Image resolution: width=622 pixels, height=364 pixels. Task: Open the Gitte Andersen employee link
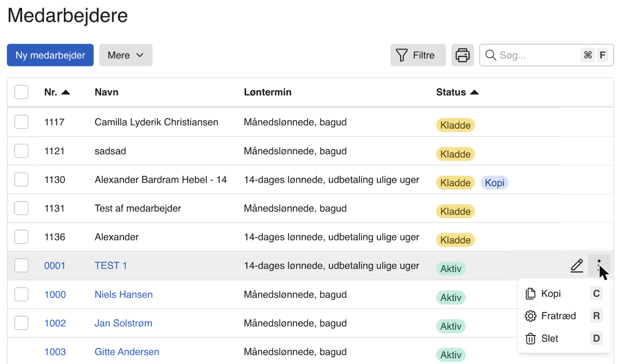127,352
